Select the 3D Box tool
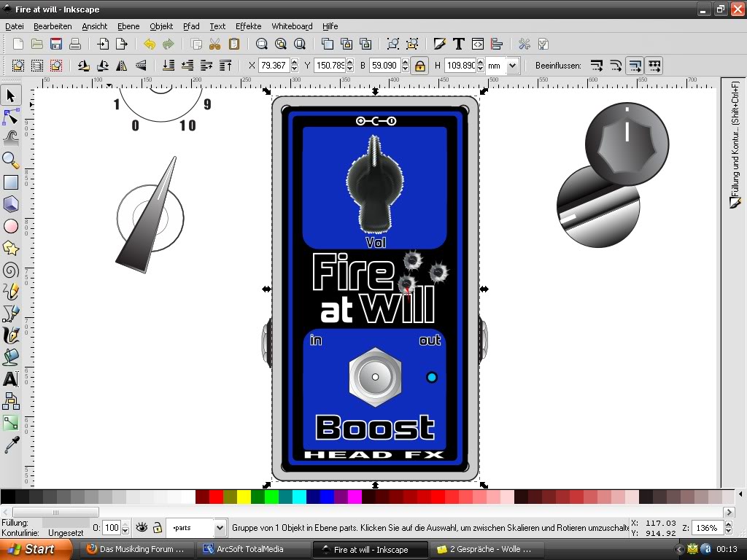 pos(10,204)
